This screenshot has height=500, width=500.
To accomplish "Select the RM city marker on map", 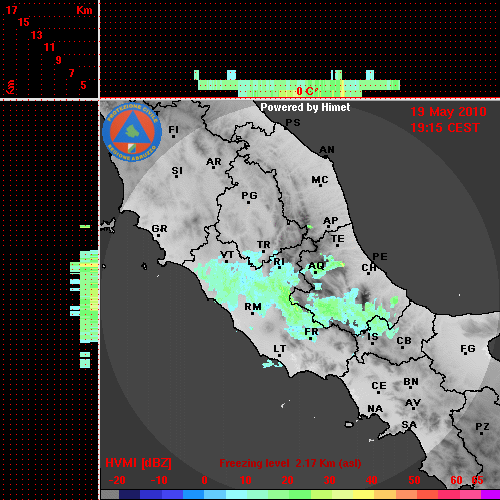I will click(253, 314).
